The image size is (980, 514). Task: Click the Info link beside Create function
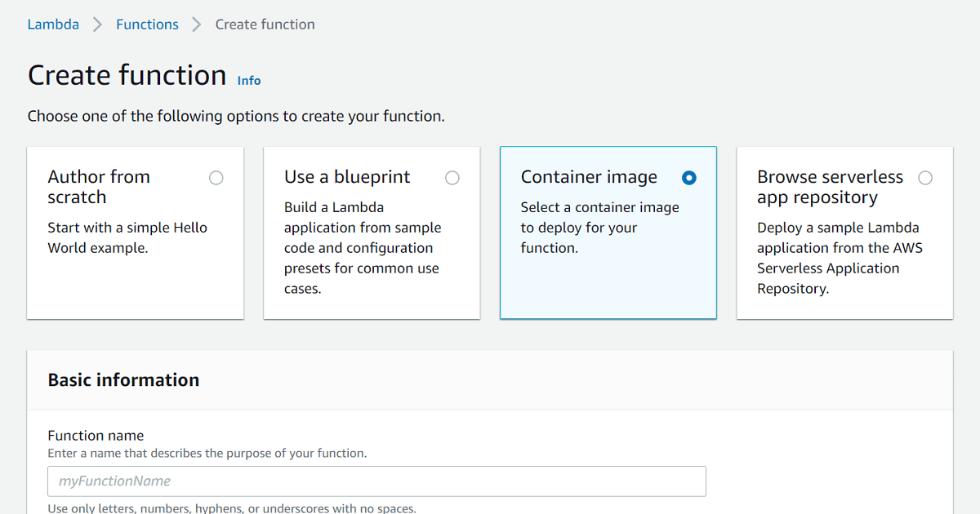click(x=249, y=80)
